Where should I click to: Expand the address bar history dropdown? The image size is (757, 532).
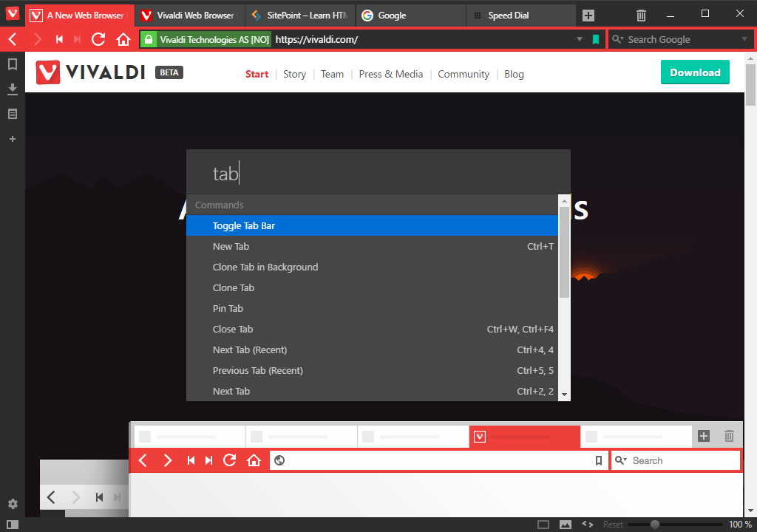click(x=580, y=39)
